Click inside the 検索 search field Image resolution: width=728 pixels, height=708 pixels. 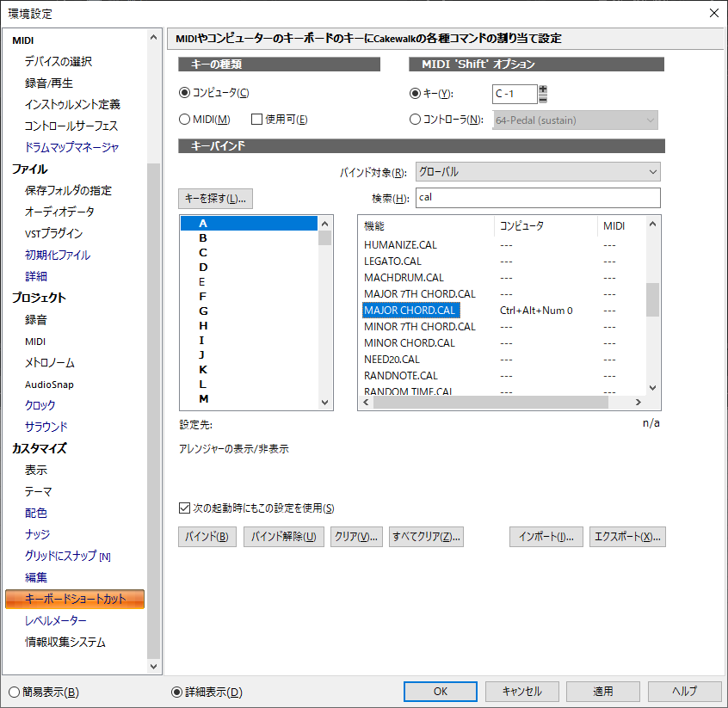538,198
